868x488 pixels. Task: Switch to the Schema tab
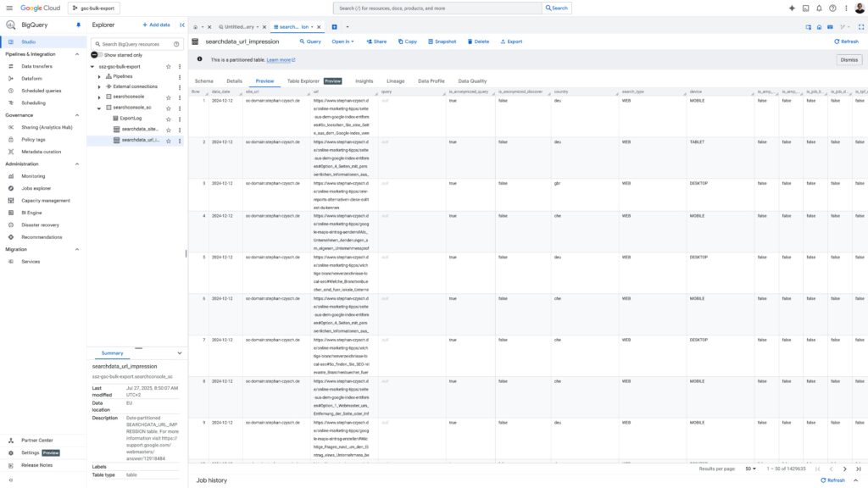(x=203, y=81)
